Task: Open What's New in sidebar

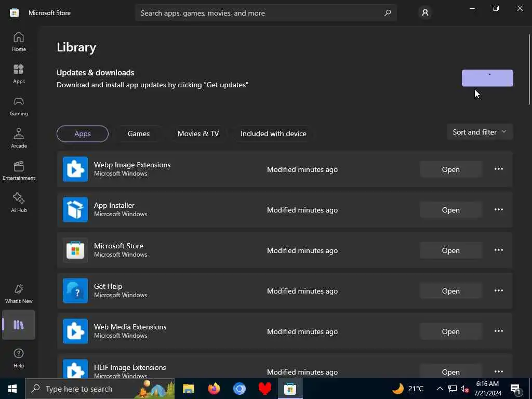Action: click(x=19, y=294)
